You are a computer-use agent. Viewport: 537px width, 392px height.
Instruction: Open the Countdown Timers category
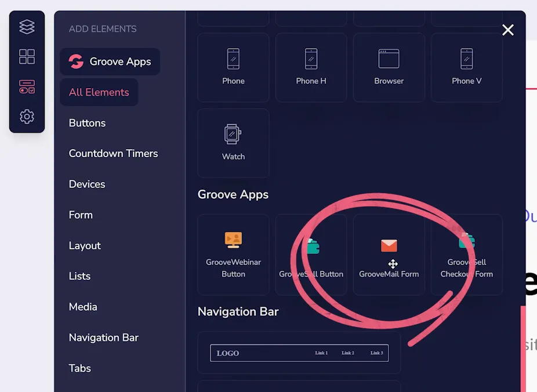click(113, 153)
